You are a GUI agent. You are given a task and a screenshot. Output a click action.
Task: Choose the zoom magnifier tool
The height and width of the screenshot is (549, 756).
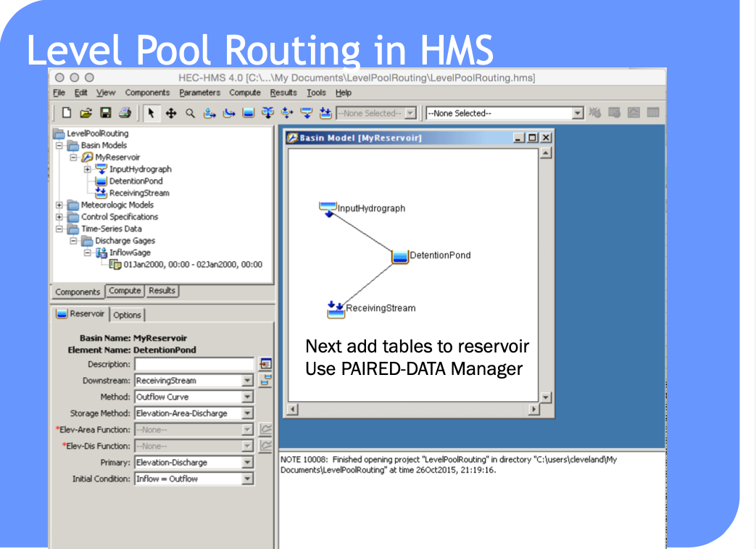191,113
